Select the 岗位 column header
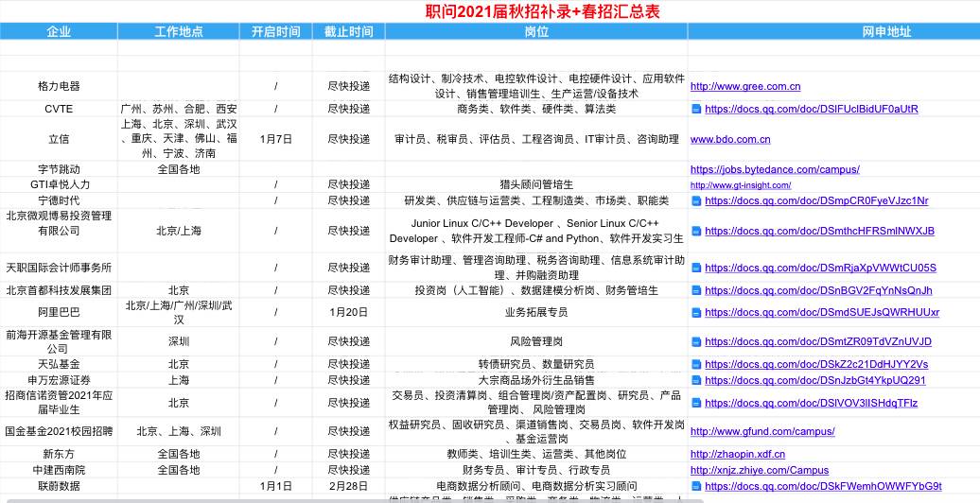 (536, 31)
